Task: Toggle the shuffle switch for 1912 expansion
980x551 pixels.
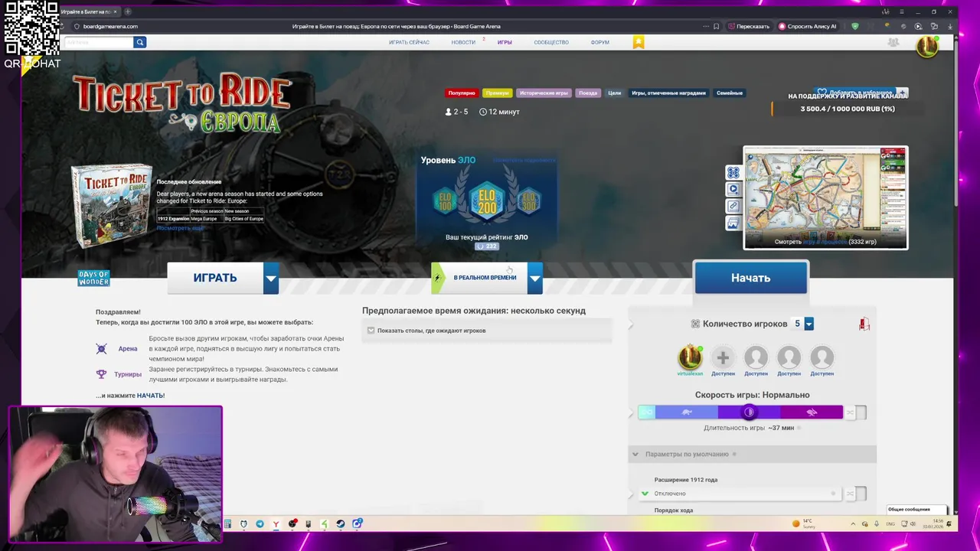Action: [856, 494]
